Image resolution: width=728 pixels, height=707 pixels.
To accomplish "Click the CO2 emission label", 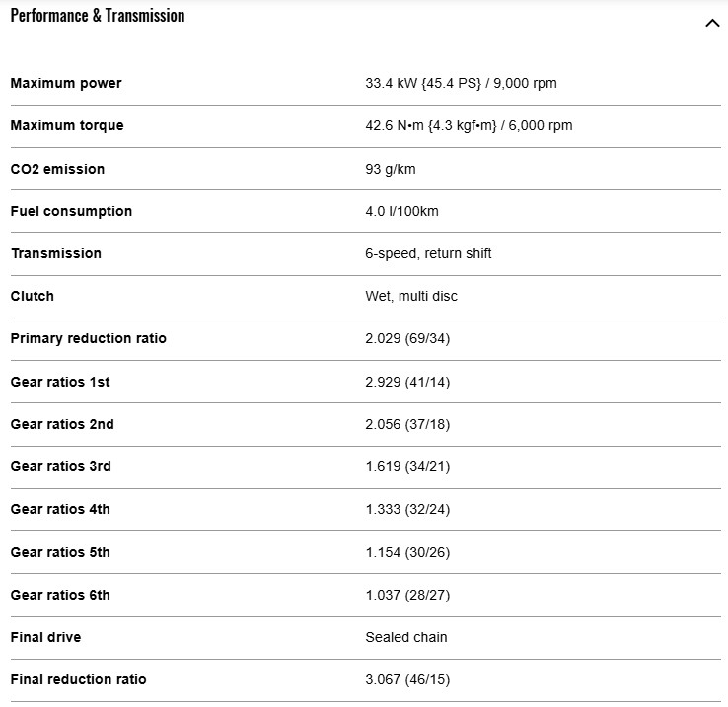I will point(57,169).
